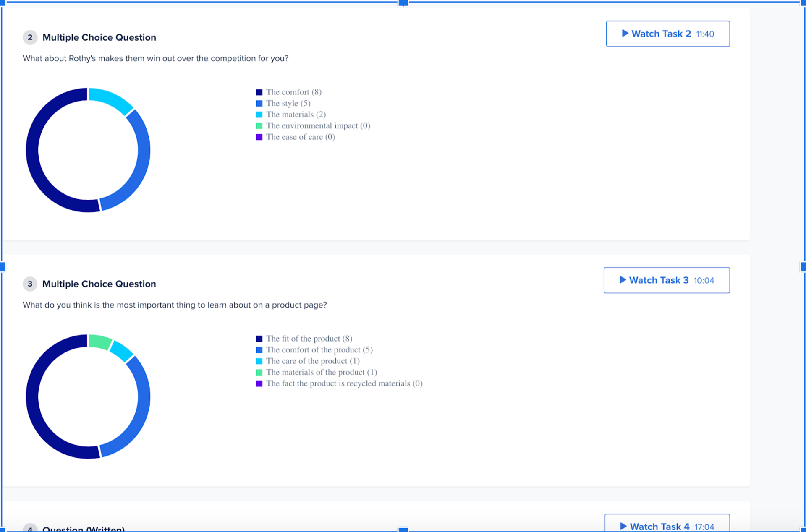The width and height of the screenshot is (806, 532).
Task: Click blue 'comfort of the product (5)' swatch
Action: (x=259, y=350)
